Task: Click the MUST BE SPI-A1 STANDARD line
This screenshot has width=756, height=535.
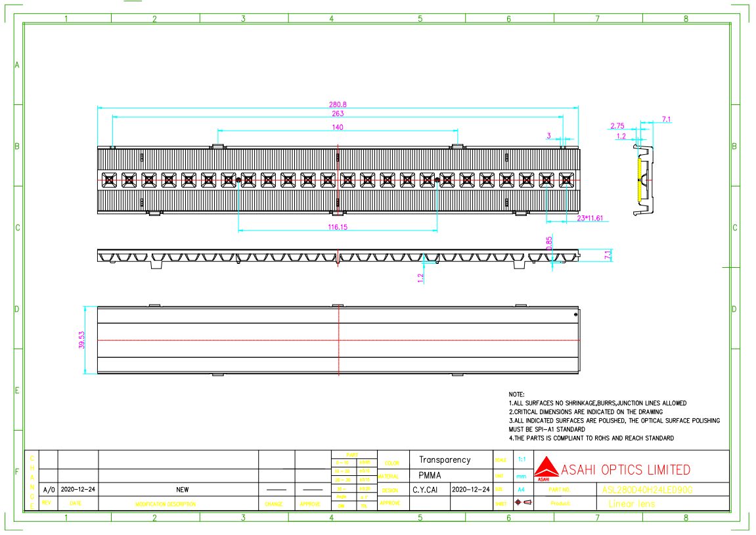Action: [x=546, y=429]
